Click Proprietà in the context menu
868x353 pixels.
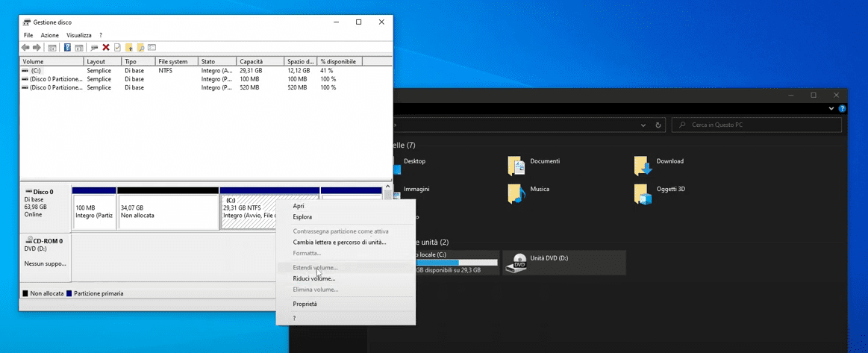coord(305,304)
